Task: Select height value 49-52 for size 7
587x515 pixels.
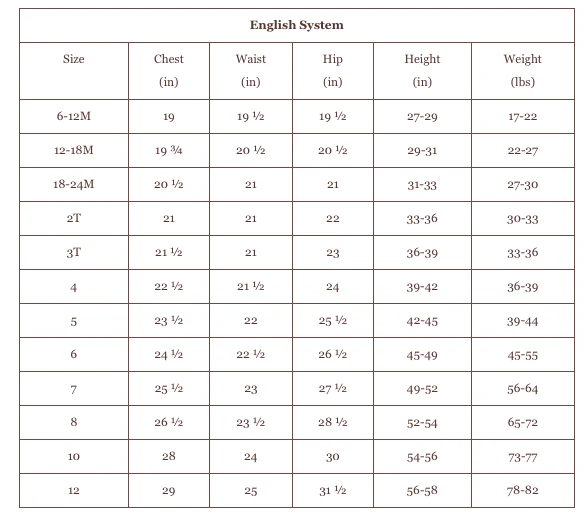Action: pos(422,389)
